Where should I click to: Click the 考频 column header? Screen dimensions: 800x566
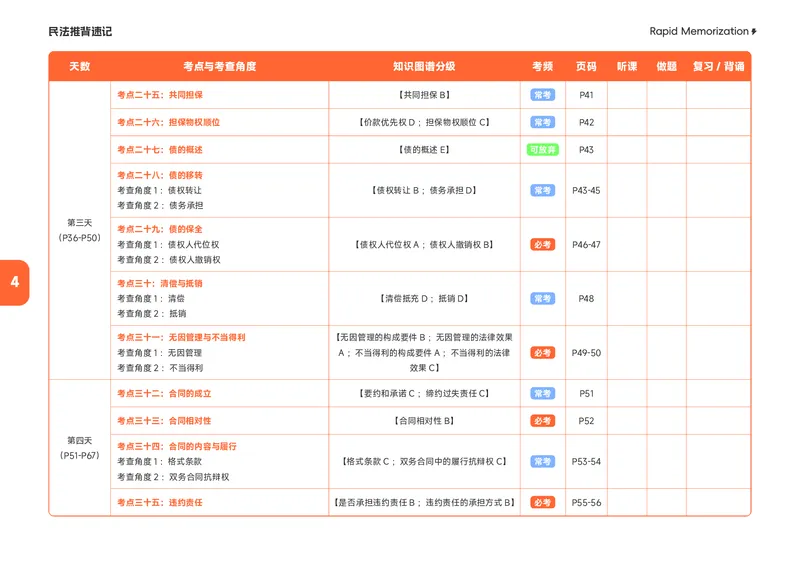[542, 66]
